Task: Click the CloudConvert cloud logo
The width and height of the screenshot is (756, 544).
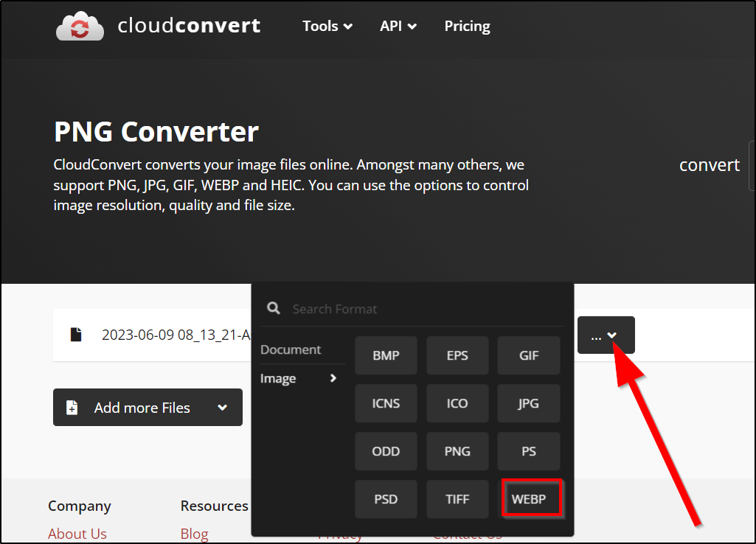Action: [80, 25]
